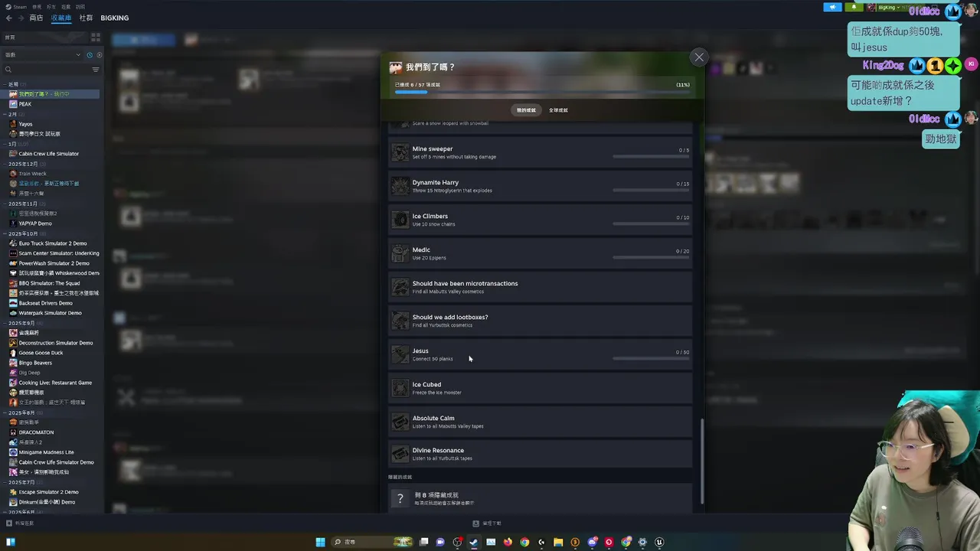The image size is (980, 551).
Task: Click the Dynamite Harry achievement icon
Action: tap(400, 186)
